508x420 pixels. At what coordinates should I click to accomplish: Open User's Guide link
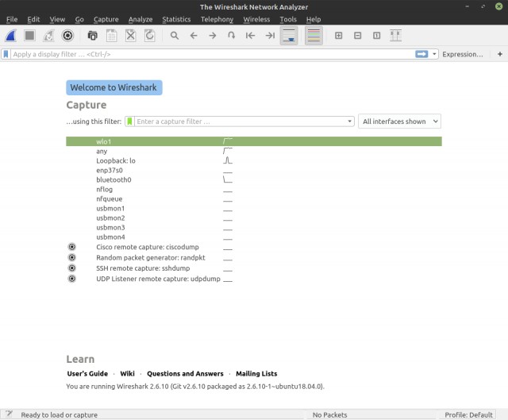coord(87,374)
